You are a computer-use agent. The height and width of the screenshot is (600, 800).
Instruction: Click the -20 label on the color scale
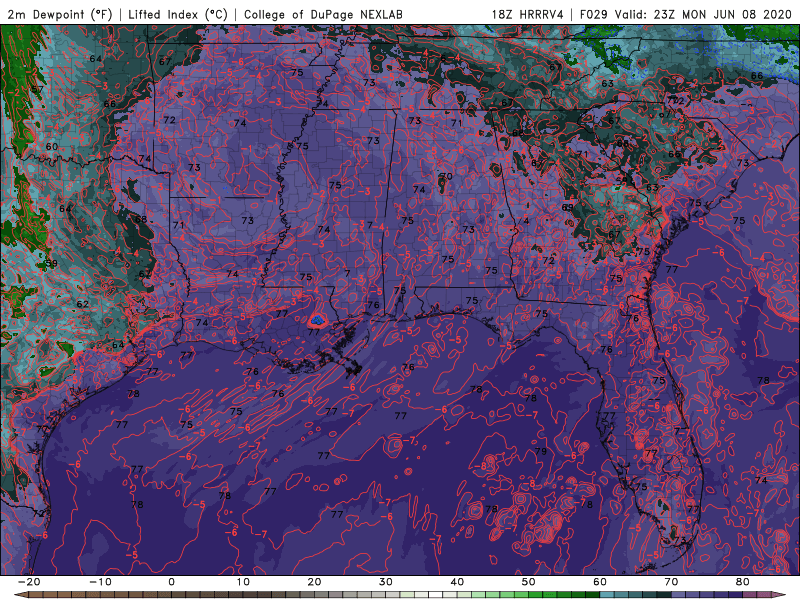click(29, 582)
